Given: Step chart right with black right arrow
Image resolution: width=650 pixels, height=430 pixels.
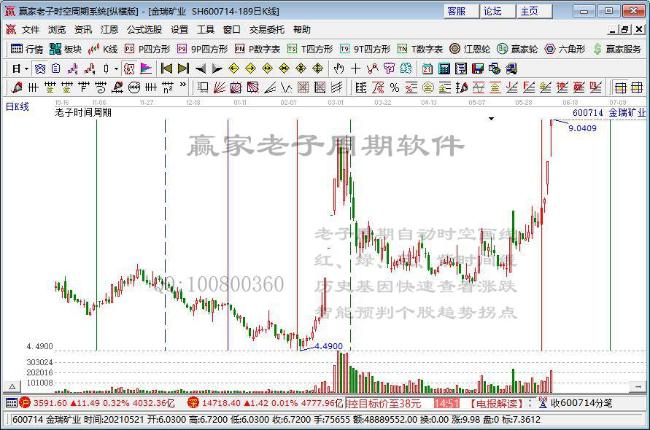Looking at the screenshot, I should click(217, 68).
